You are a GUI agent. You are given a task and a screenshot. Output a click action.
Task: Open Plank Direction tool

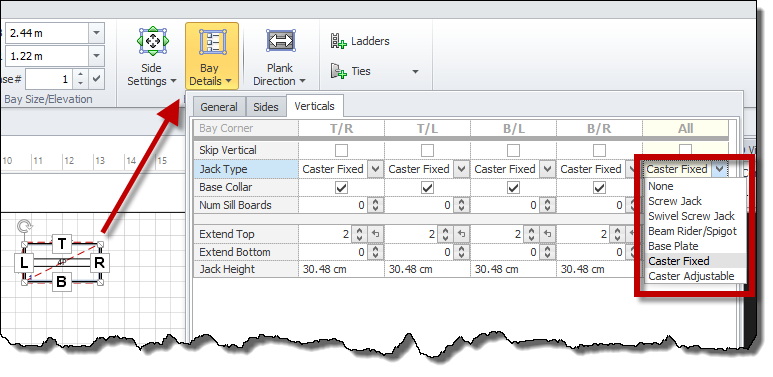pyautogui.click(x=280, y=56)
